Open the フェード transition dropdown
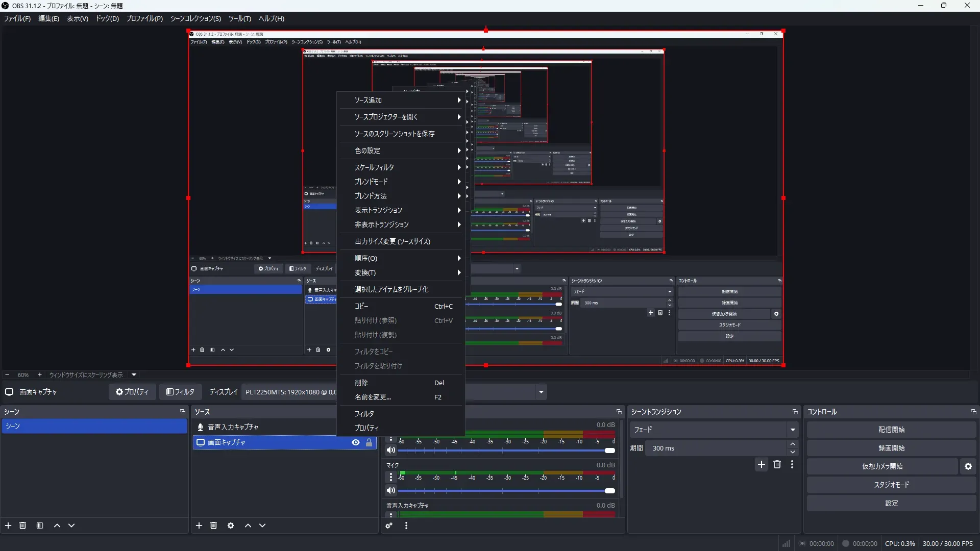980x551 pixels. tap(793, 430)
